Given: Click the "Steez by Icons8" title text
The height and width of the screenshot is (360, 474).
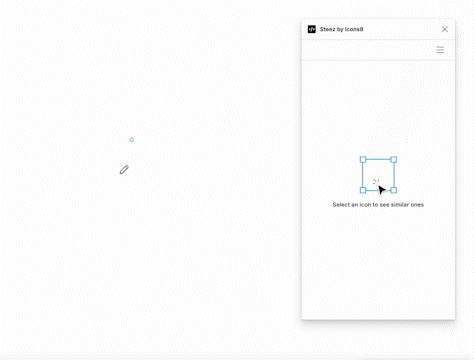Looking at the screenshot, I should click(341, 29).
